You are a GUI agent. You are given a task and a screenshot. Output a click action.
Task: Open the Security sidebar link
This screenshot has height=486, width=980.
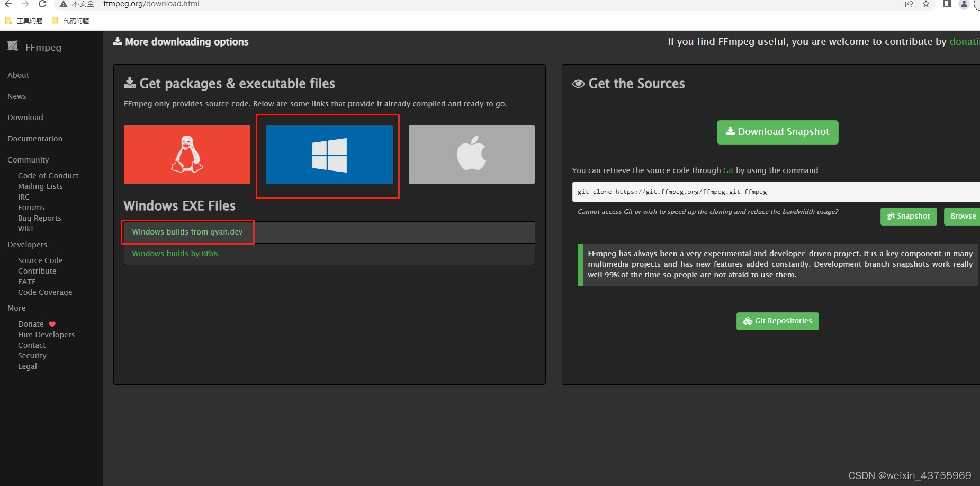click(32, 356)
